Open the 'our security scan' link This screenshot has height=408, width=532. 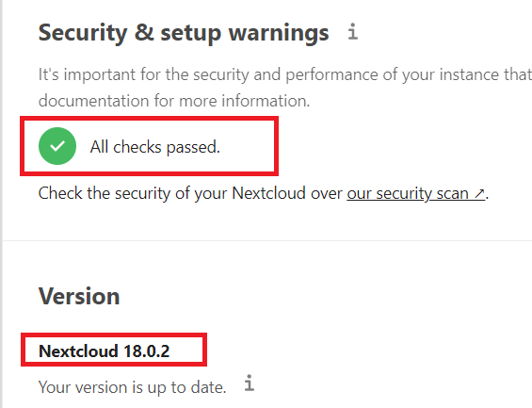coord(415,193)
